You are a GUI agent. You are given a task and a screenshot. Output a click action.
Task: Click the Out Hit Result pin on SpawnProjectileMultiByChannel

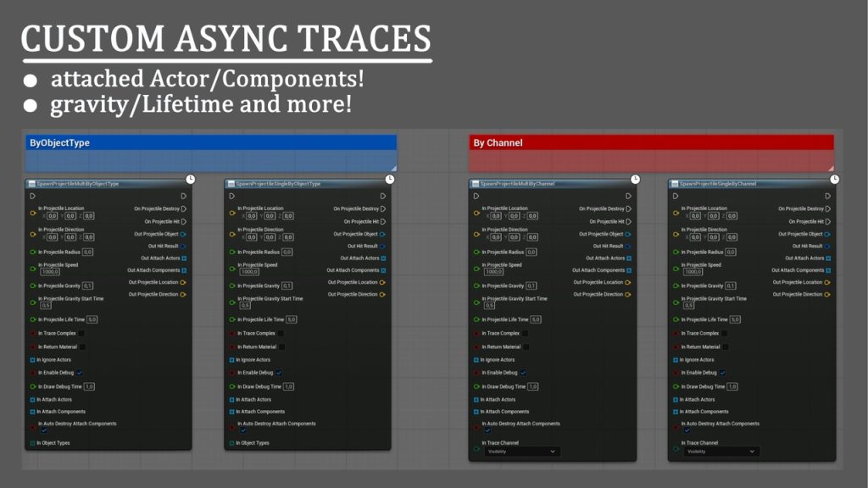(x=628, y=246)
